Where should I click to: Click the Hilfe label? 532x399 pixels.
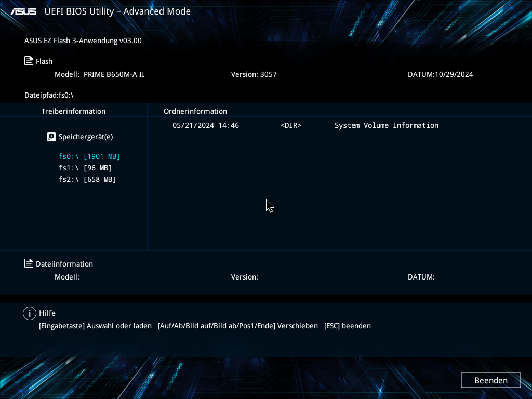click(x=47, y=313)
